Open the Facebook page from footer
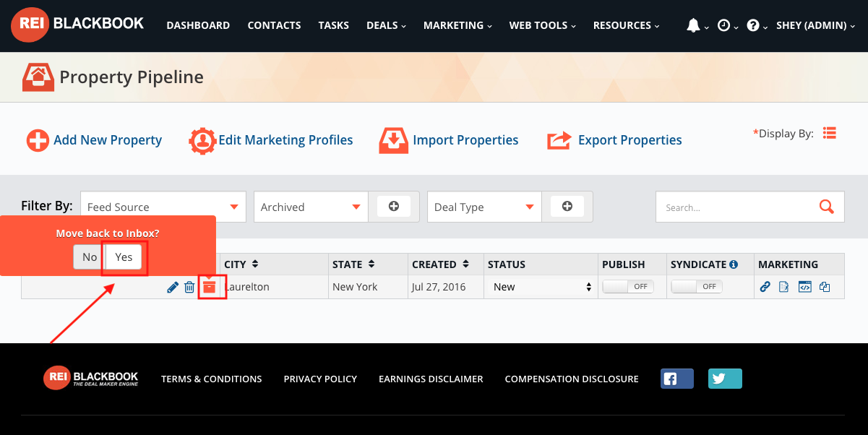This screenshot has height=435, width=868. click(x=677, y=379)
